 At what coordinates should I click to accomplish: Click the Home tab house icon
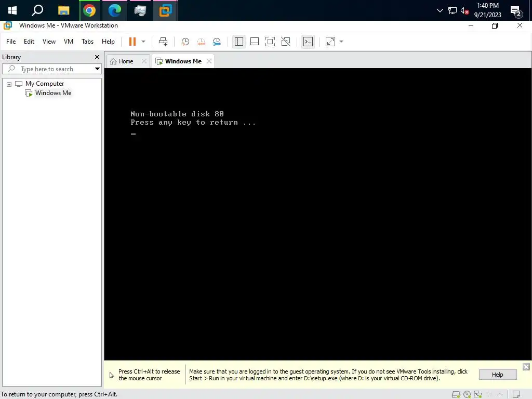pyautogui.click(x=113, y=61)
